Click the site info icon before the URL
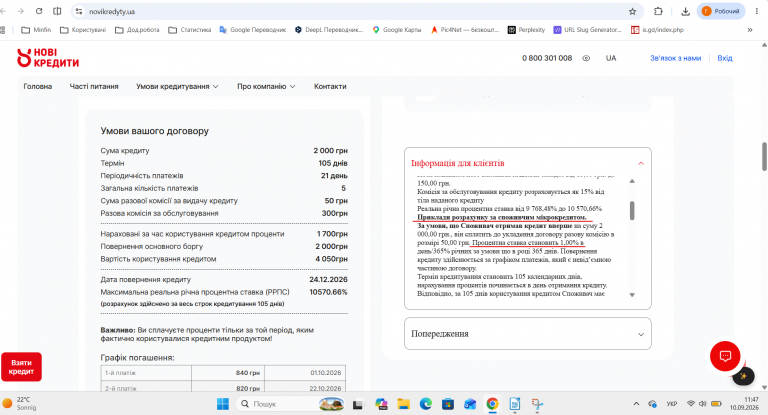Image resolution: width=768 pixels, height=415 pixels. point(79,11)
